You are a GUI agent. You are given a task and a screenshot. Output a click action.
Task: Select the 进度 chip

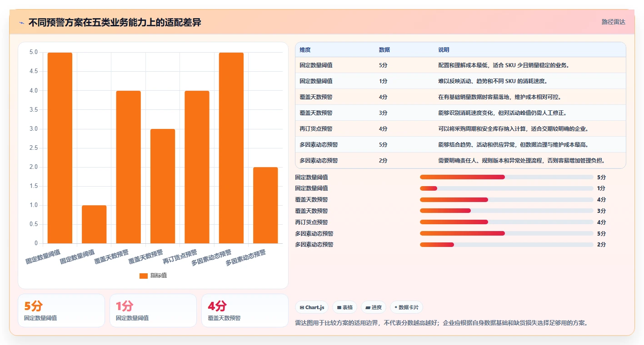(374, 307)
